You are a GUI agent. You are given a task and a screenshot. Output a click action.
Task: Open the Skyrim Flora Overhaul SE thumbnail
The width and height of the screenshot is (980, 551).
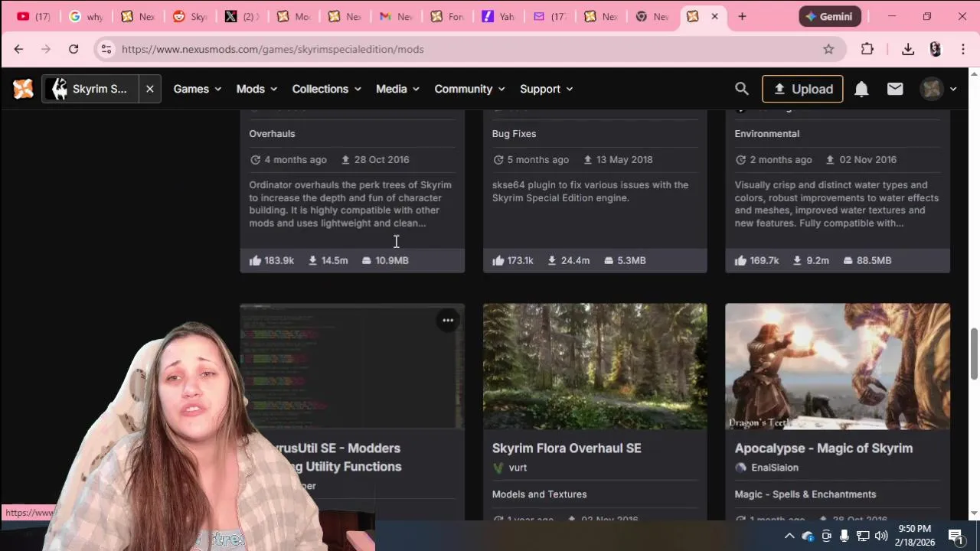click(595, 366)
